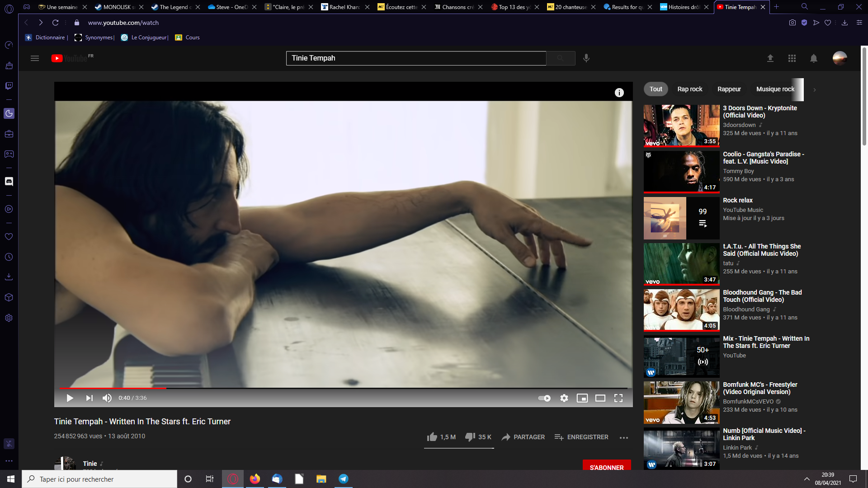Open the 3 Doors Down Kryptonite thumbnail
This screenshot has height=488, width=868.
pyautogui.click(x=682, y=126)
